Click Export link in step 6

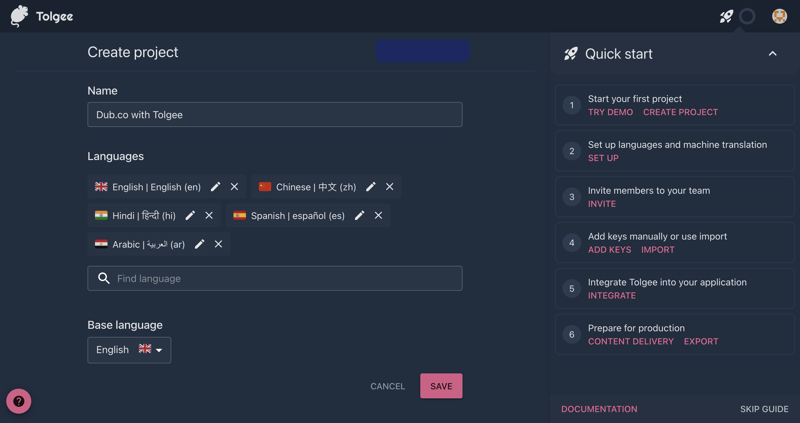(x=701, y=342)
